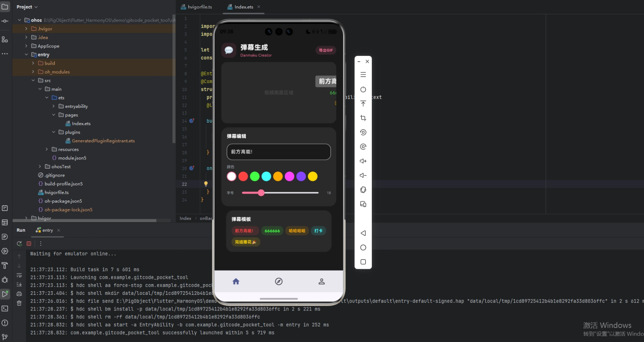Clear the Run console with trash icon
Viewport: 644px width, 342px height.
click(x=19, y=303)
